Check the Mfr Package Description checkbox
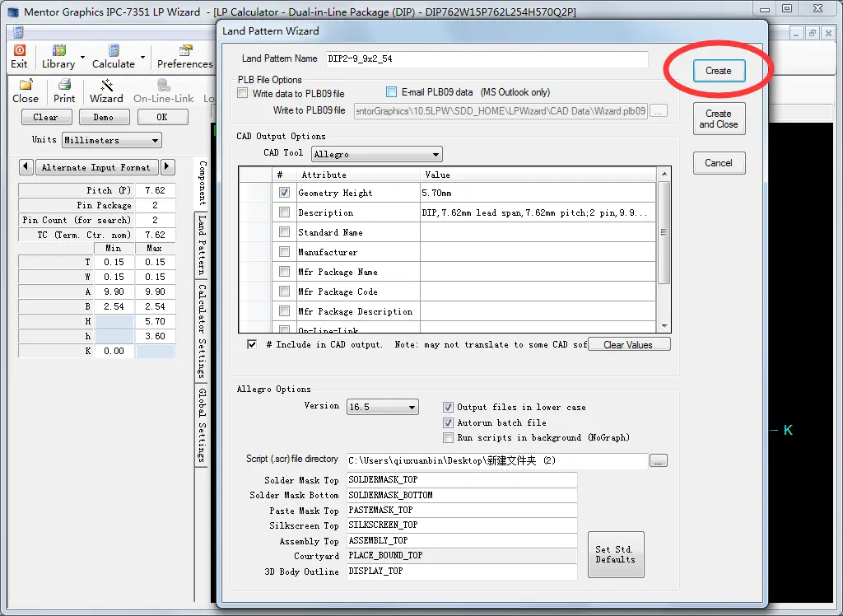 (284, 311)
